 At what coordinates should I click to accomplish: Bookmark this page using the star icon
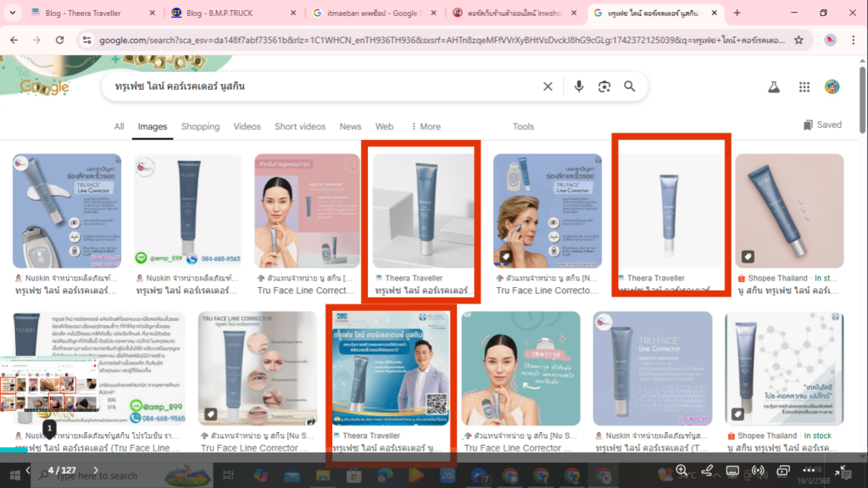tap(798, 39)
